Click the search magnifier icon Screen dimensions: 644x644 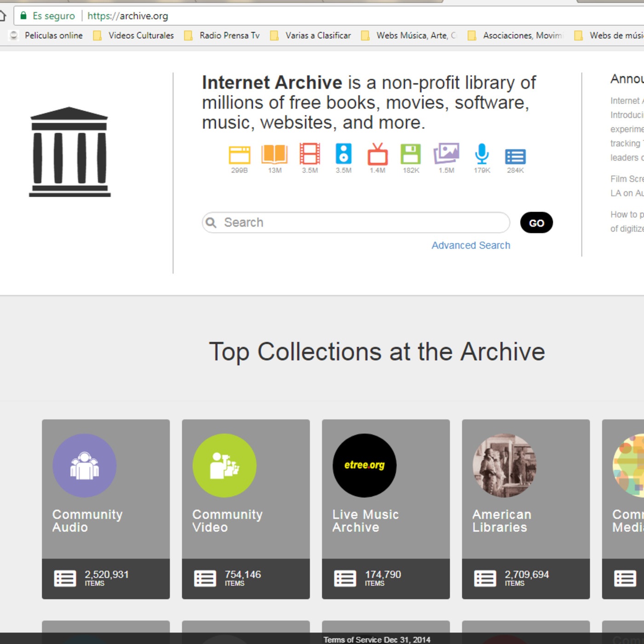[x=211, y=223]
